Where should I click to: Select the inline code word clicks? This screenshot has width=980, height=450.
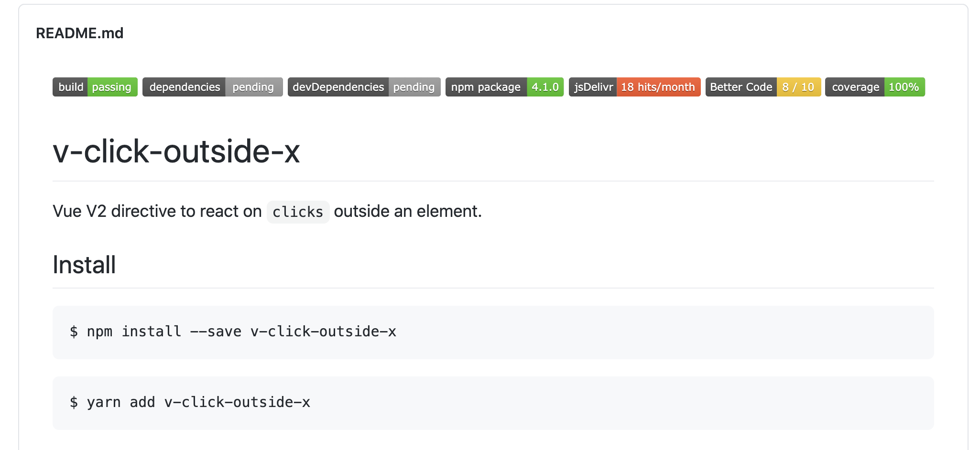click(x=298, y=212)
